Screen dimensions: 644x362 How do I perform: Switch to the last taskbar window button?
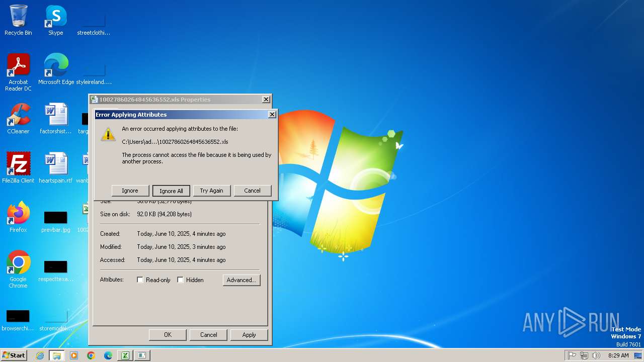tap(142, 355)
